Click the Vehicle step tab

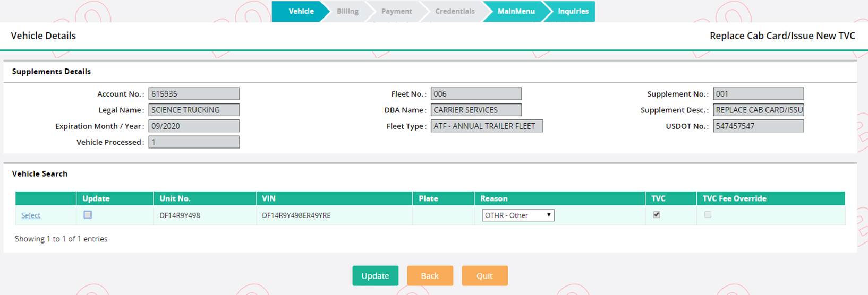tap(301, 11)
